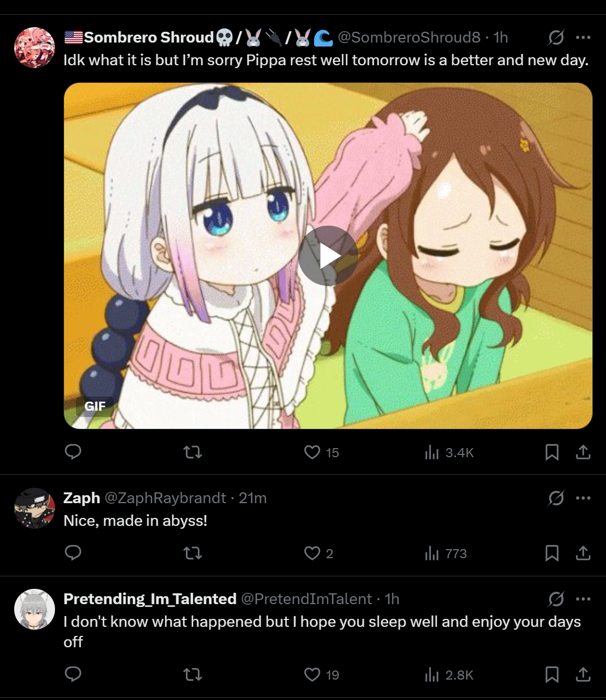Image resolution: width=606 pixels, height=700 pixels.
Task: Click Grok icon on Sombrero Shroud's post
Action: (556, 37)
